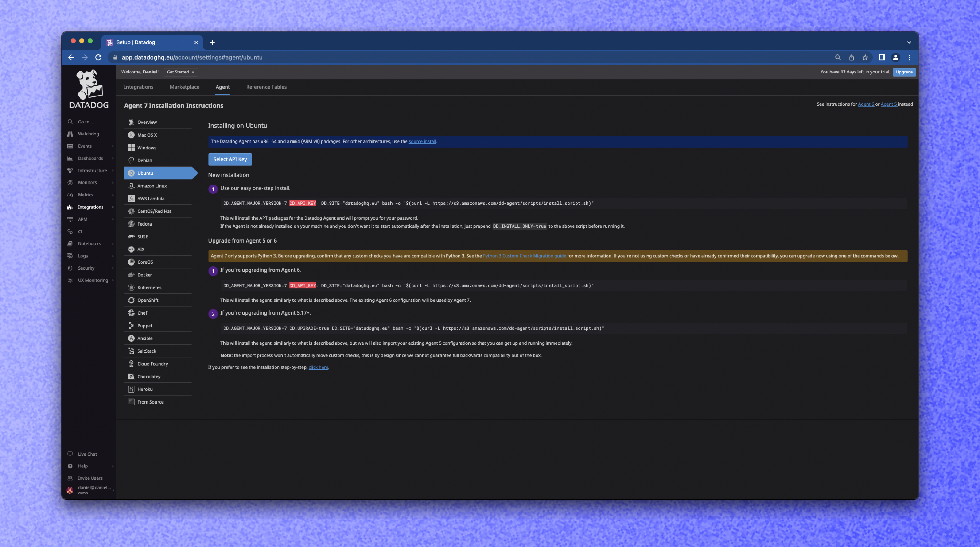This screenshot has height=547, width=980.
Task: Open the source install link
Action: click(x=422, y=141)
